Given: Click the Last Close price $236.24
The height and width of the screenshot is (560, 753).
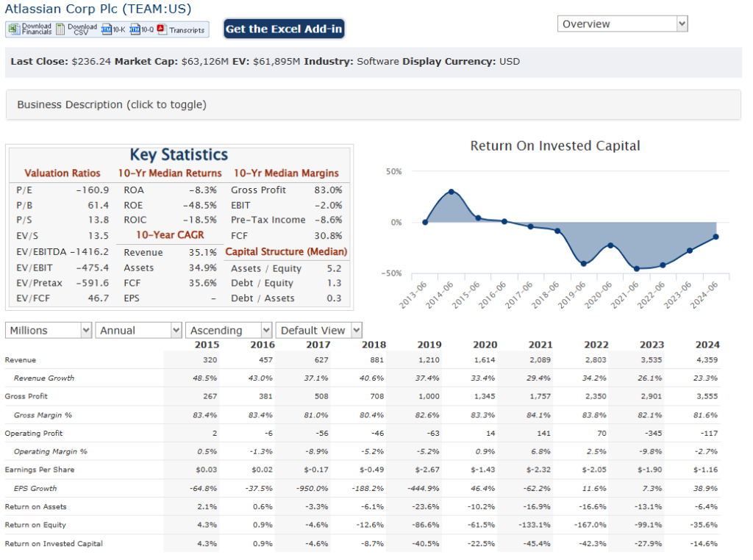Looking at the screenshot, I should pyautogui.click(x=91, y=62).
